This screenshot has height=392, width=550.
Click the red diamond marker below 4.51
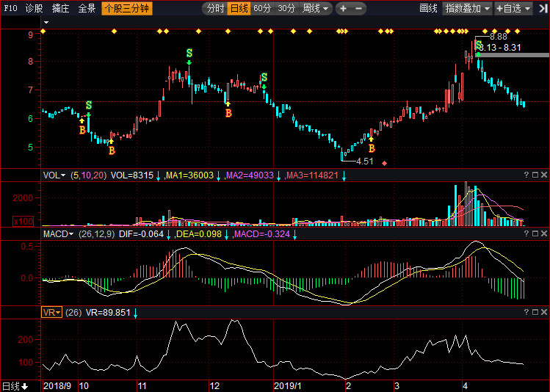(x=384, y=162)
